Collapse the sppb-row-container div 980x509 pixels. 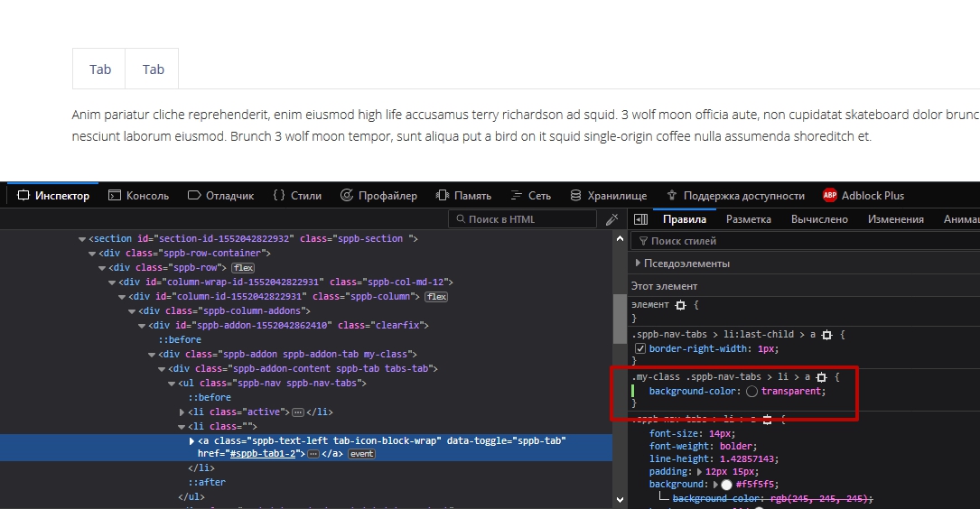click(92, 254)
